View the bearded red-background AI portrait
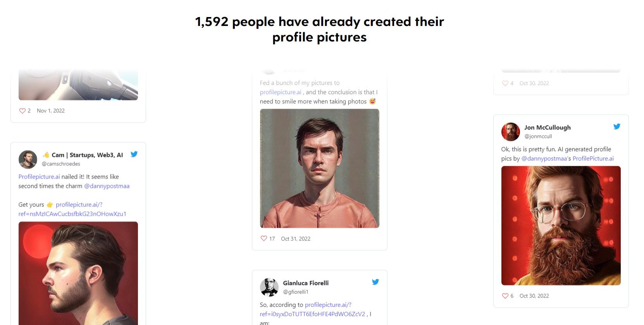 (x=561, y=225)
